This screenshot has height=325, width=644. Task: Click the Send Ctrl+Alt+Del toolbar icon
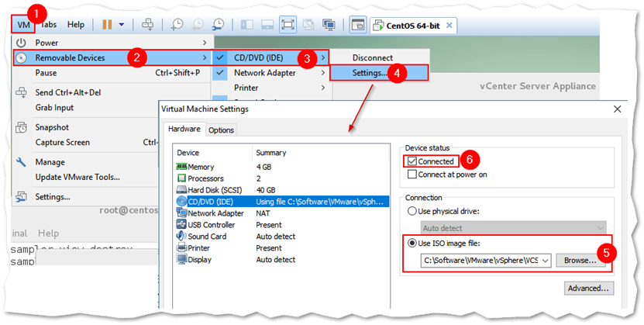pos(147,25)
